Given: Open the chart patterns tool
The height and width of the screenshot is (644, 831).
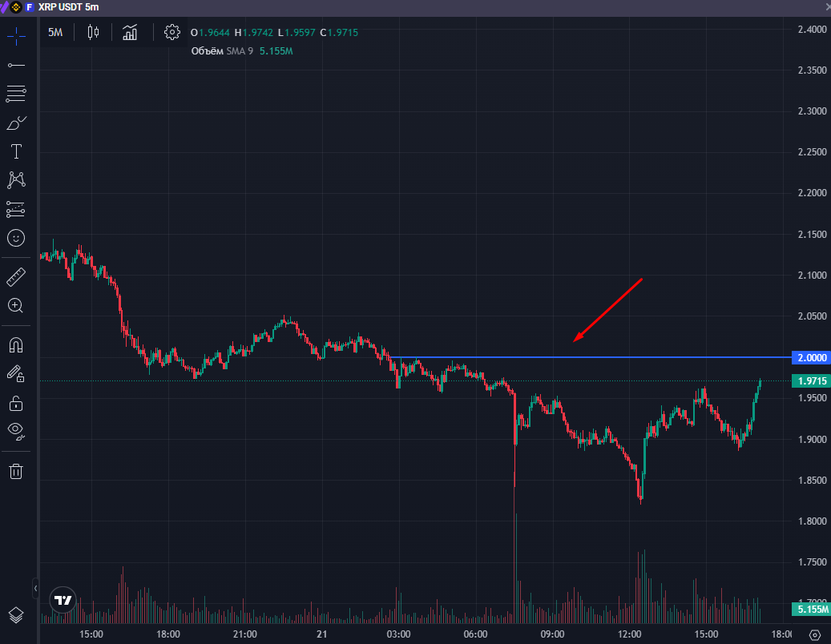Looking at the screenshot, I should (16, 180).
